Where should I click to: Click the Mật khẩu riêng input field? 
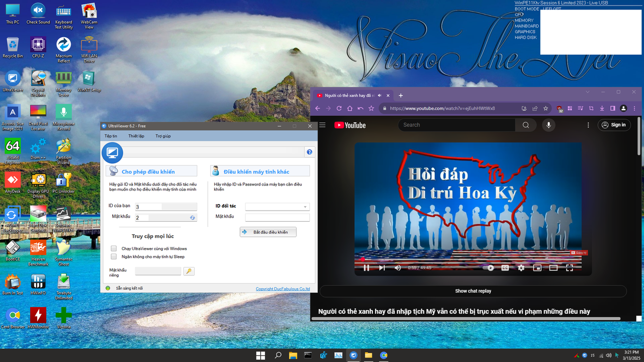[158, 271]
